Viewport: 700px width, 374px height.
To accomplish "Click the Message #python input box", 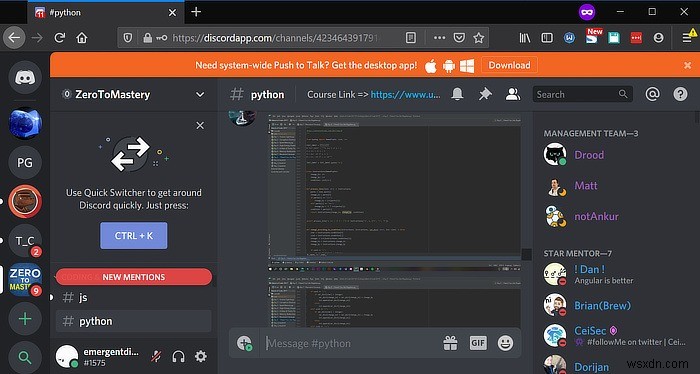I will (x=350, y=343).
